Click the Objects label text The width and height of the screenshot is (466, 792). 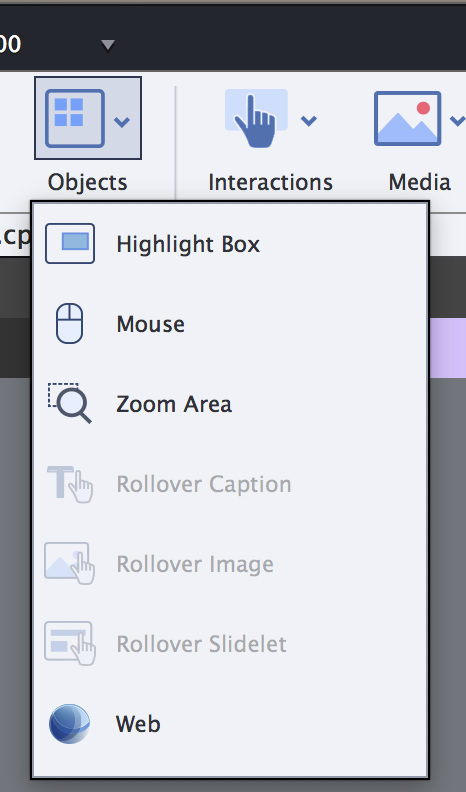(x=87, y=182)
